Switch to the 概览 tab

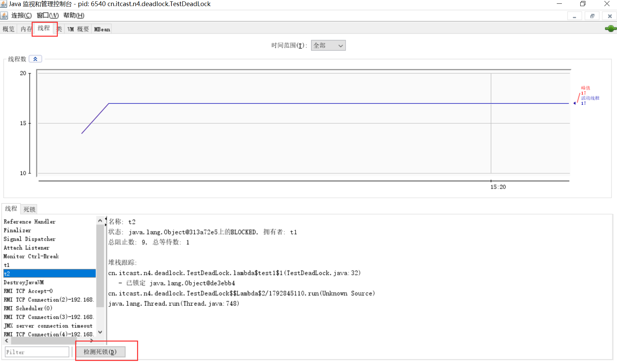9,29
